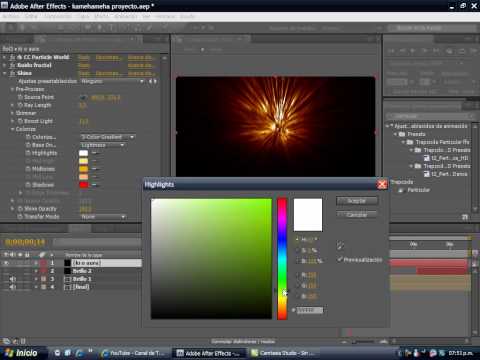Collapse the Colorize group
This screenshot has width=480, height=360.
[12, 129]
